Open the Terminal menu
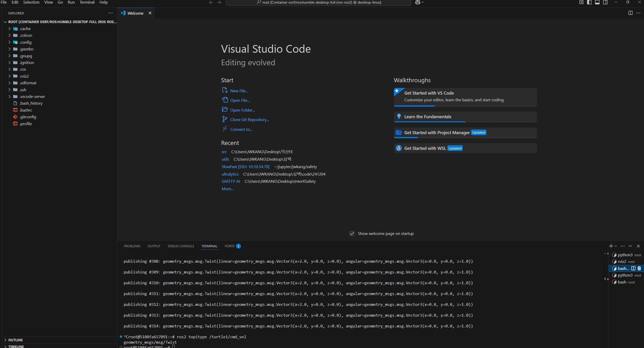This screenshot has height=348, width=644. click(x=87, y=2)
